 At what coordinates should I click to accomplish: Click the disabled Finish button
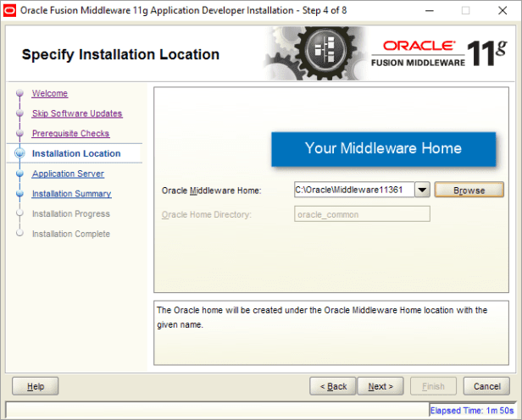(x=433, y=386)
